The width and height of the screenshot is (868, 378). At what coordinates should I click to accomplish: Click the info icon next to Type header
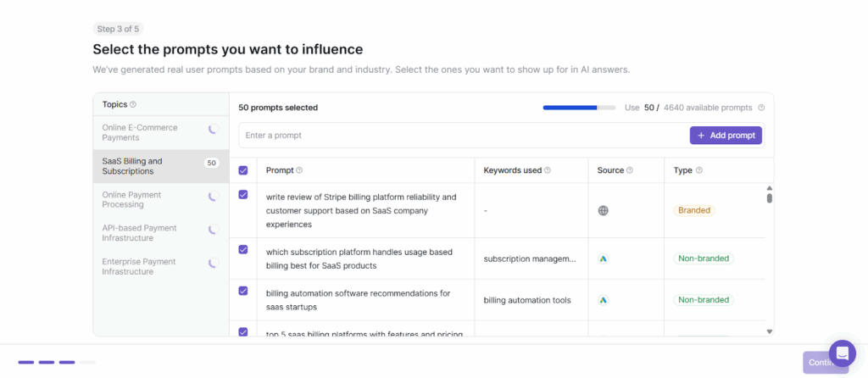pyautogui.click(x=698, y=170)
